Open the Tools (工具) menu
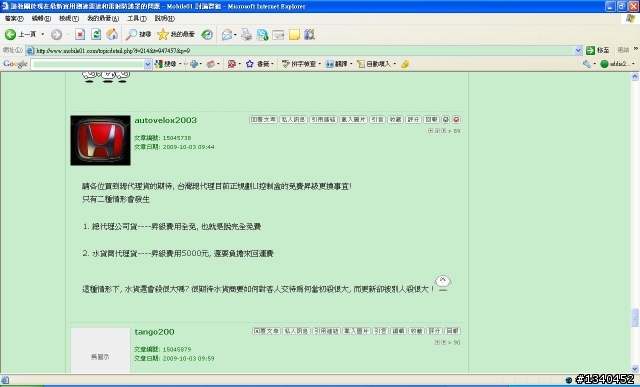 tap(137, 18)
